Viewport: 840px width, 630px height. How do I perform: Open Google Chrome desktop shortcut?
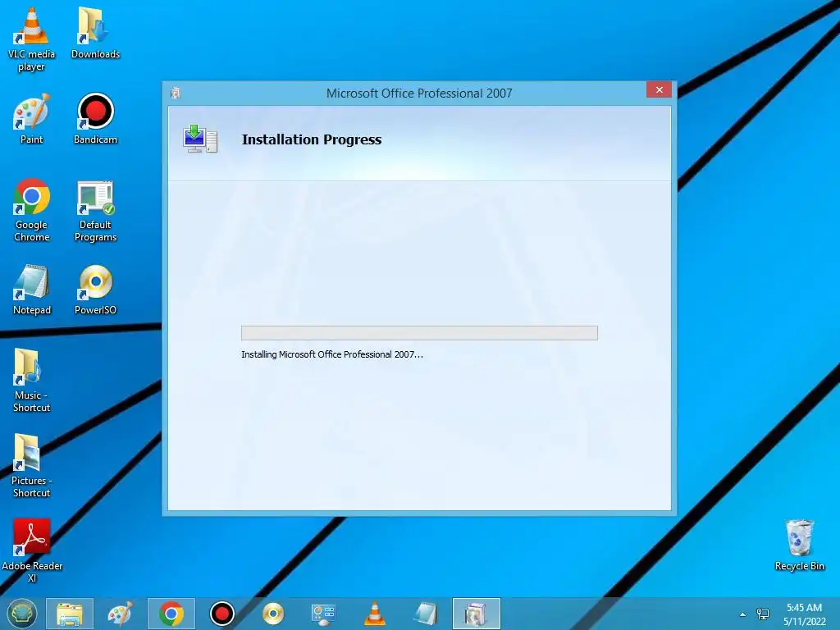tap(32, 210)
